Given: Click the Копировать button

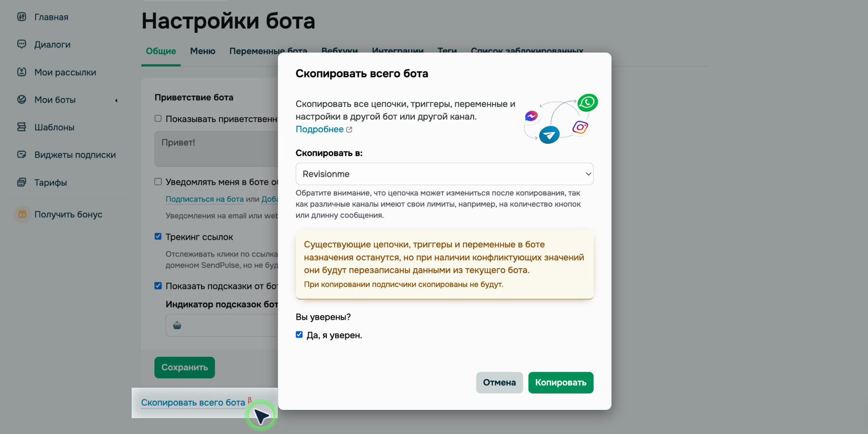Looking at the screenshot, I should [560, 382].
